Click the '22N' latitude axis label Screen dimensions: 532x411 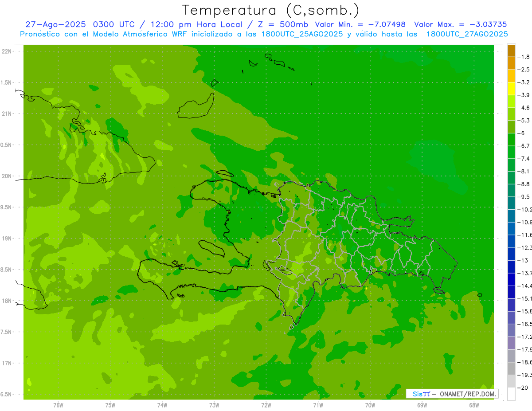(x=7, y=51)
